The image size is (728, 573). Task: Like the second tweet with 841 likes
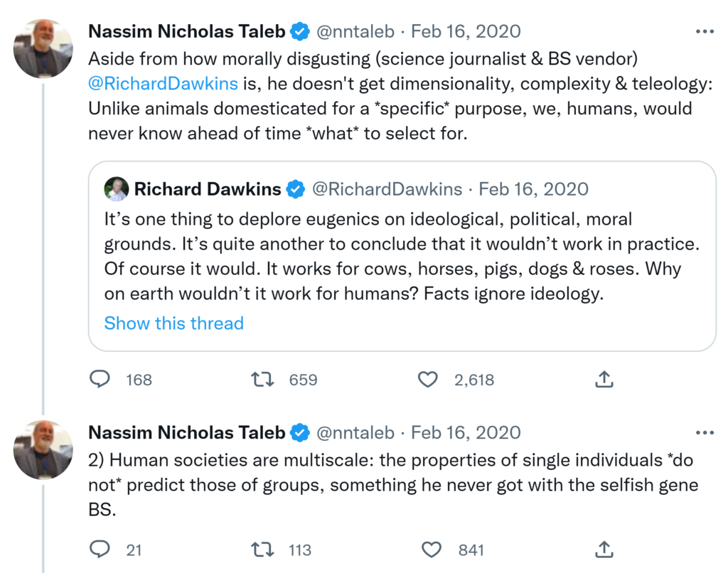(432, 550)
